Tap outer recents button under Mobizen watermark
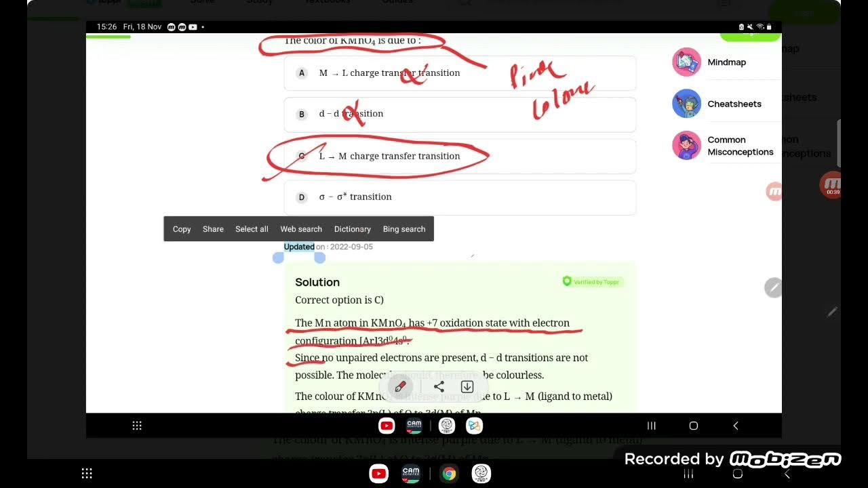This screenshot has height=488, width=868. (688, 474)
